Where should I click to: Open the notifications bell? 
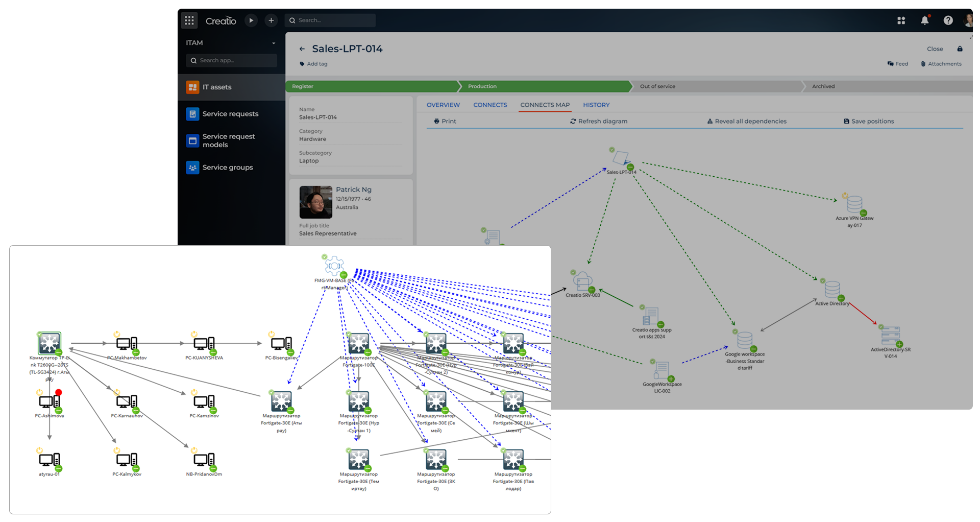coord(924,20)
